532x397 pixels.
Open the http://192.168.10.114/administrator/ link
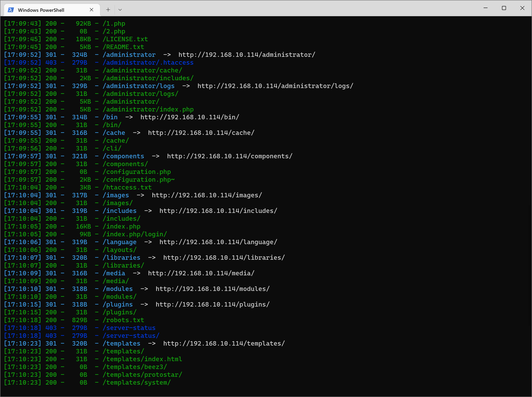pyautogui.click(x=246, y=55)
